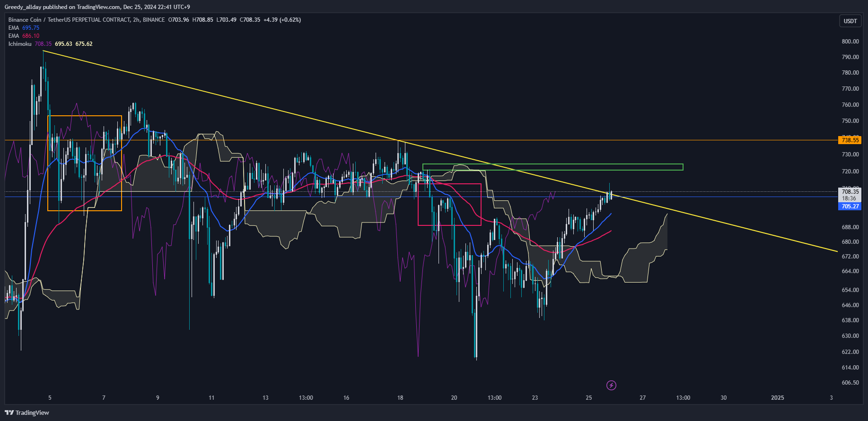
Task: Click the blue 705.27 price label
Action: point(850,206)
